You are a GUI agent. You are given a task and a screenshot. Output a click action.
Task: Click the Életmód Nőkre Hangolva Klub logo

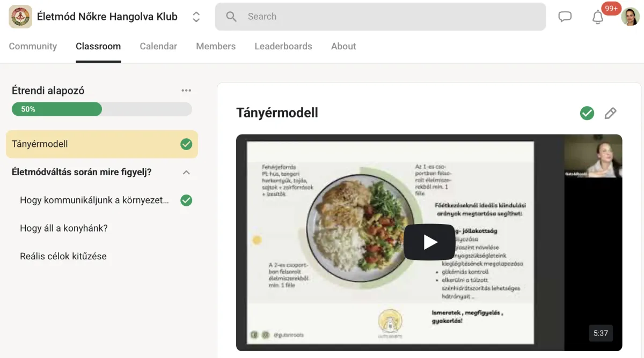pyautogui.click(x=20, y=17)
